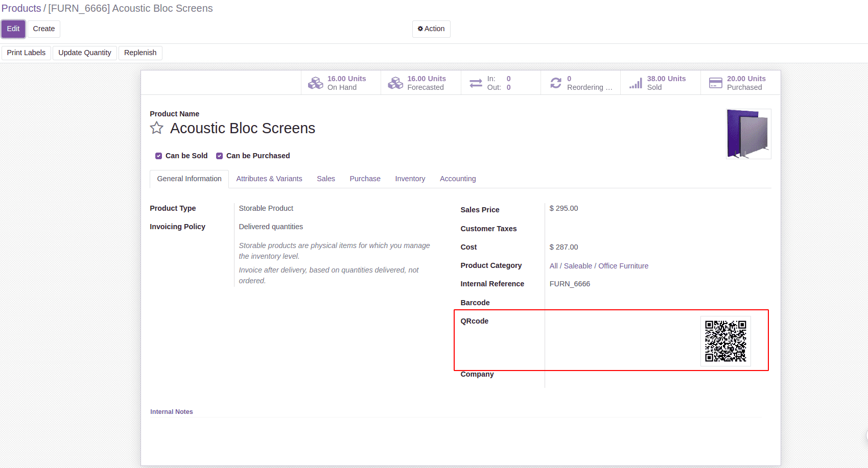The height and width of the screenshot is (468, 868).
Task: Toggle the Can be Purchased checkbox
Action: point(220,156)
